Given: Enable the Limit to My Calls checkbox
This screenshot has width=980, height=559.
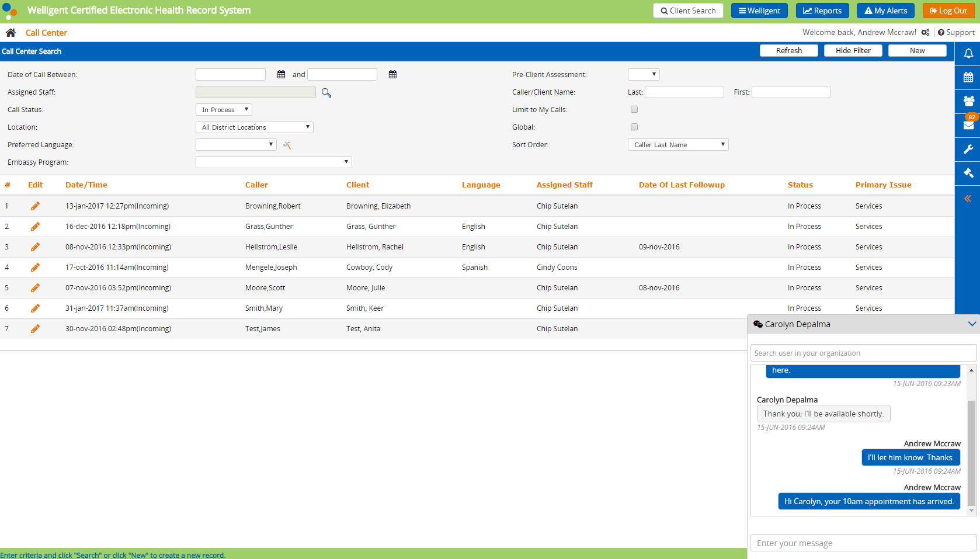Looking at the screenshot, I should 634,109.
